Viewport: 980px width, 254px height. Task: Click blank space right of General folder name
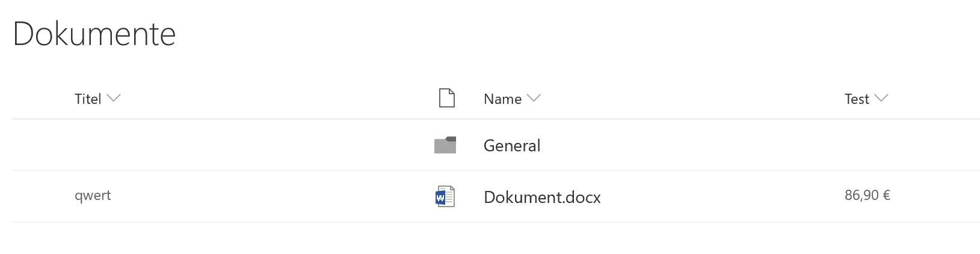coord(686,145)
